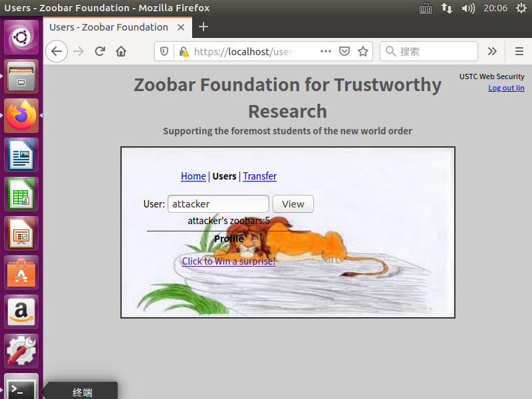The height and width of the screenshot is (399, 532).
Task: Open Amazon launcher icon
Action: click(21, 312)
